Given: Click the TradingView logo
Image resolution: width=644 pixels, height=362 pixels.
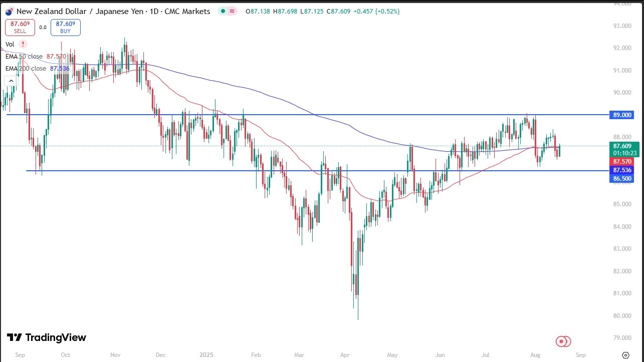Looking at the screenshot, I should tap(45, 337).
